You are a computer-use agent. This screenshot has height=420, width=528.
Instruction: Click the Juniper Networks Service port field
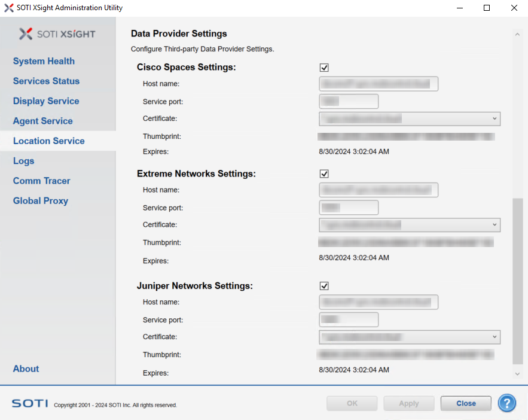349,319
